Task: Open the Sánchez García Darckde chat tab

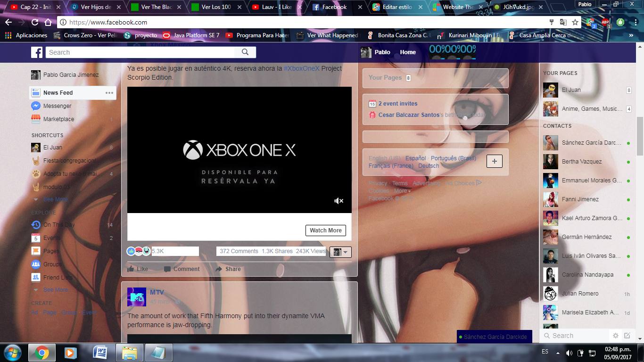Action: (495, 337)
